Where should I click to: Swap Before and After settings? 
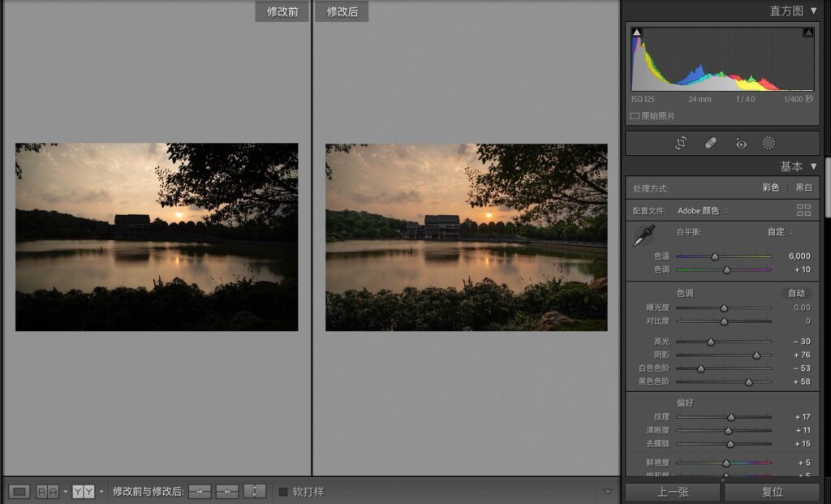255,491
